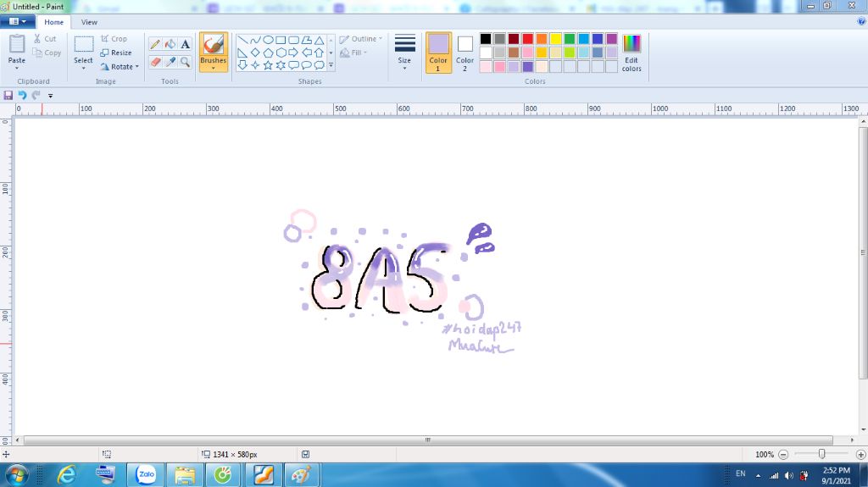The width and height of the screenshot is (868, 487).
Task: Open Paint help icon
Action: [861, 21]
